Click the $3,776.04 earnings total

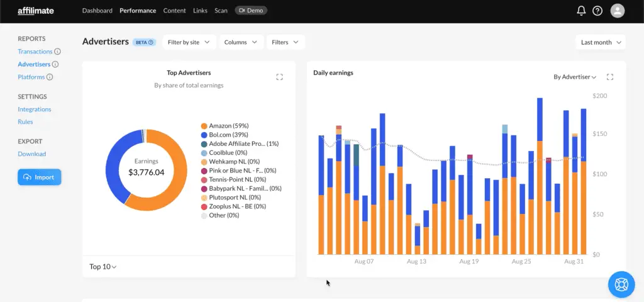146,172
